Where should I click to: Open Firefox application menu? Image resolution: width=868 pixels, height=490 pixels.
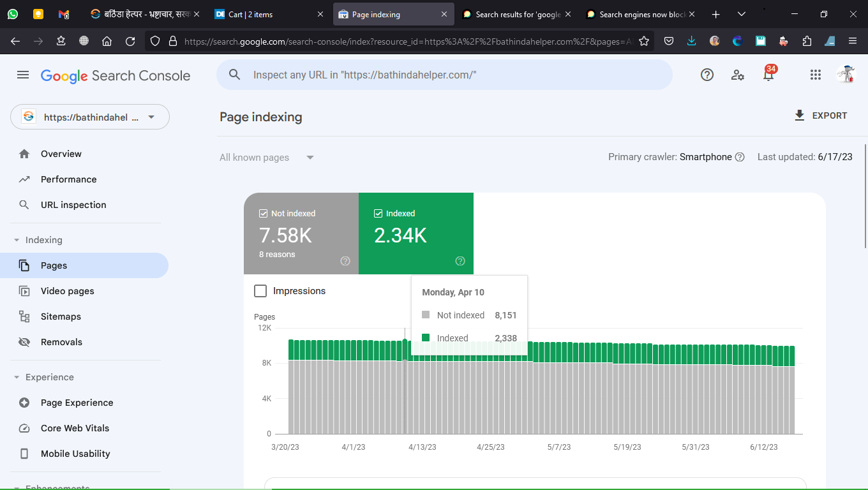coord(853,41)
